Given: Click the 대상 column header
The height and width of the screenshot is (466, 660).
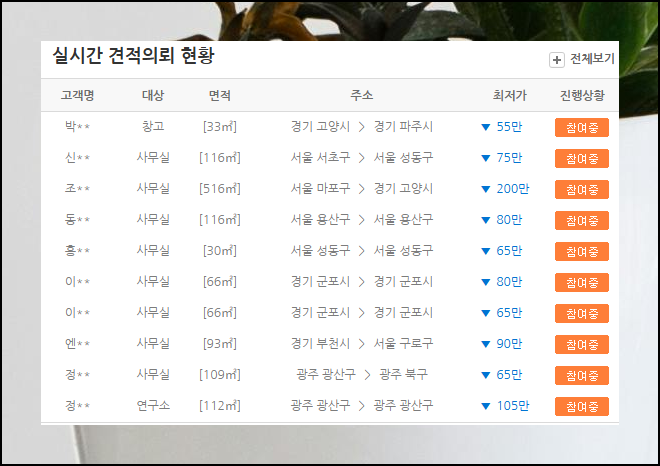Looking at the screenshot, I should pos(153,95).
